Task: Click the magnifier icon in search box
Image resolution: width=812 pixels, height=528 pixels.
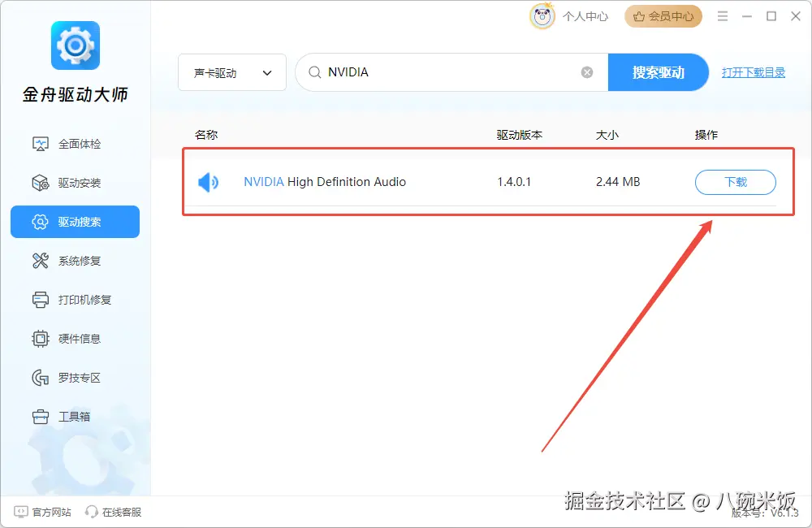Action: 314,72
